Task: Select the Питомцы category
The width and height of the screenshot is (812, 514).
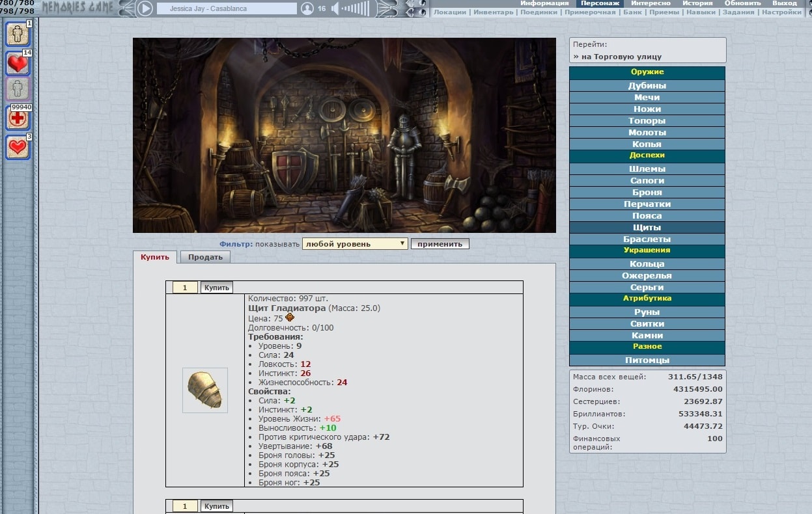Action: point(647,360)
